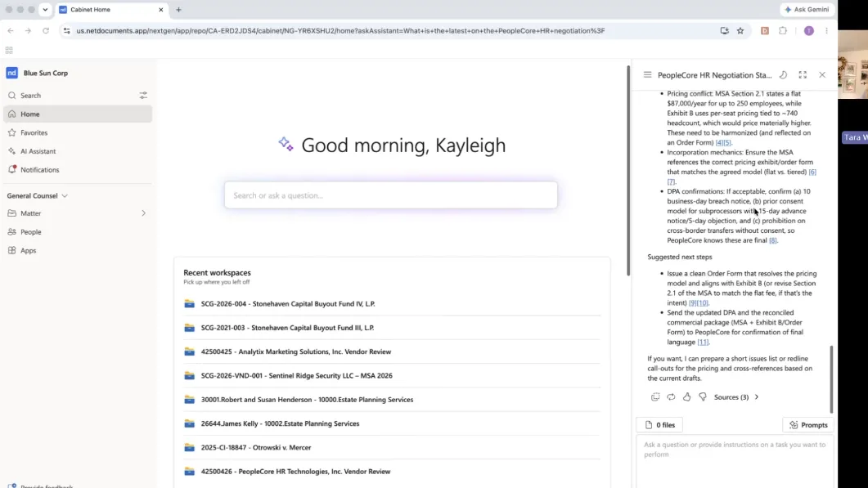The image size is (868, 488).
Task: Click the Blue Sun Corp nd logo
Action: click(11, 73)
